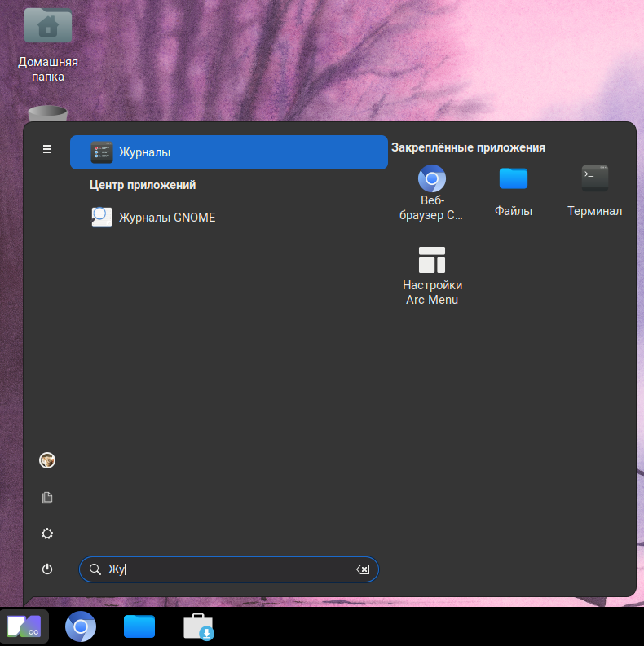Image resolution: width=644 pixels, height=646 pixels.
Task: Launch the Журналы search result
Action: (228, 152)
